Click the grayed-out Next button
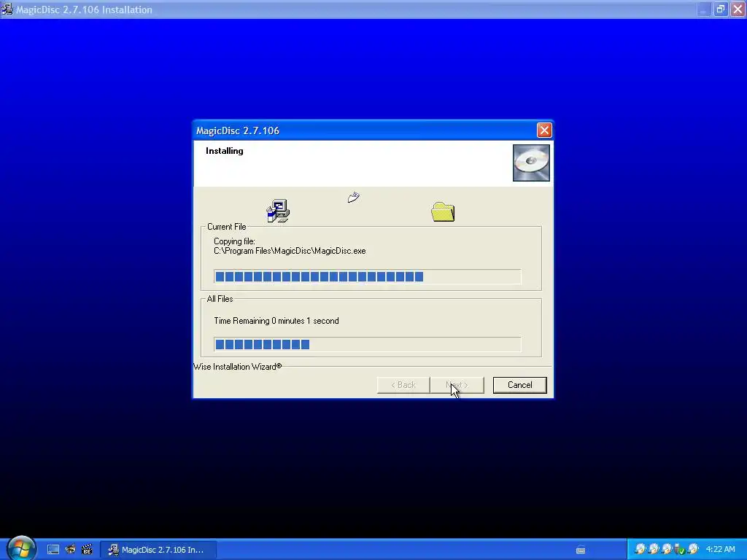 457,385
